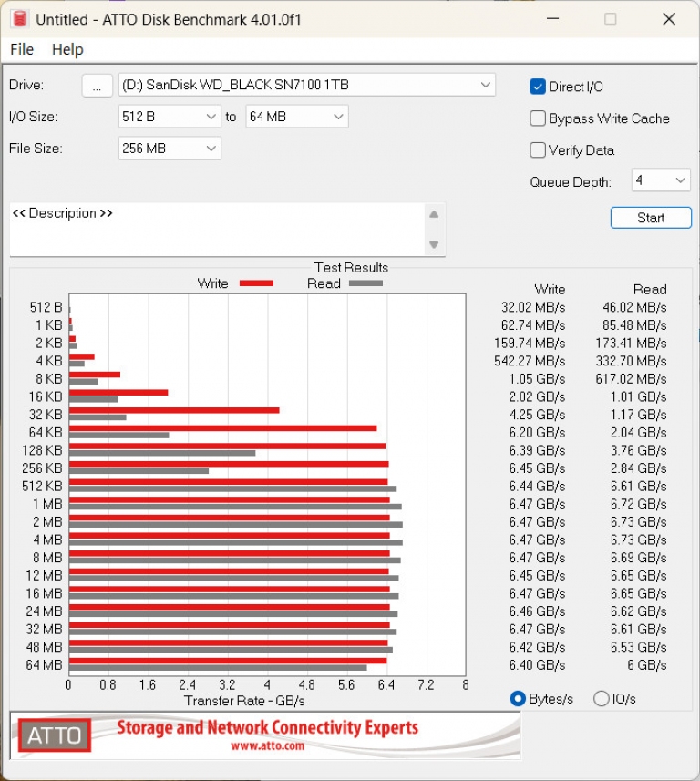This screenshot has width=700, height=781.
Task: Click the 4 KB write value 542.27 MB/s
Action: 530,361
